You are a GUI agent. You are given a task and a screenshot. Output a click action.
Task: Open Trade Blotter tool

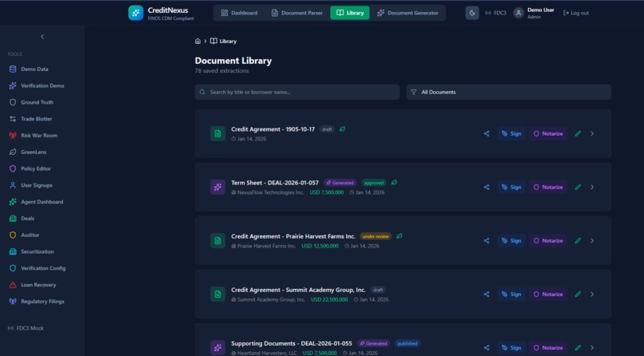37,119
